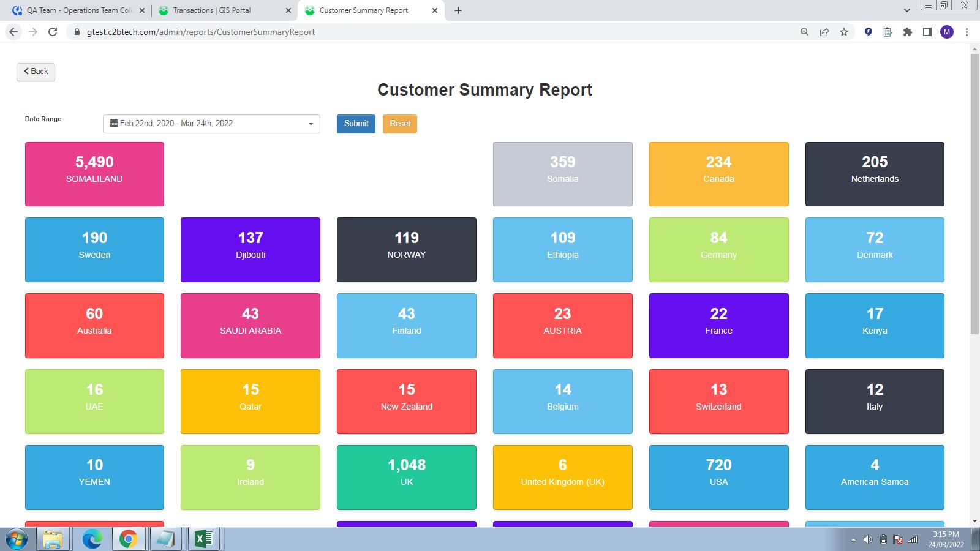Screen dimensions: 980x551
Task: Open the Australia 60 card
Action: click(94, 326)
